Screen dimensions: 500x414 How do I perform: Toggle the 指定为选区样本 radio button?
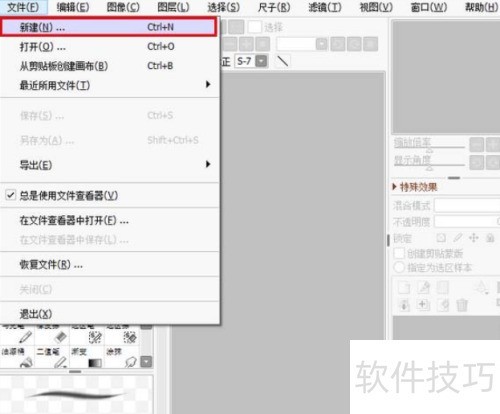point(399,267)
